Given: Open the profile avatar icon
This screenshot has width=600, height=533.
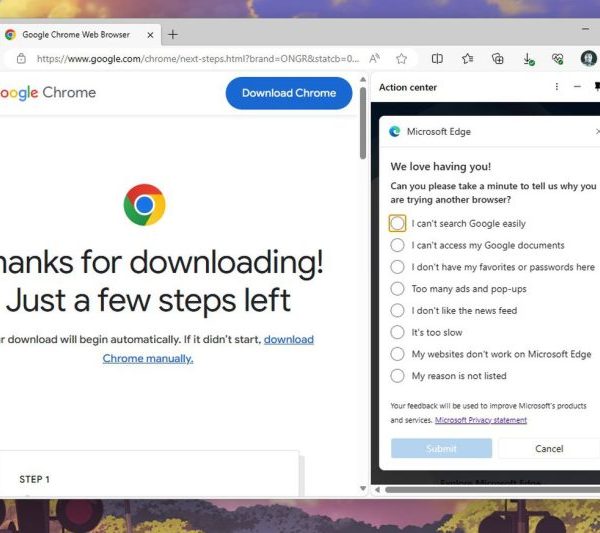Looking at the screenshot, I should pyautogui.click(x=589, y=59).
